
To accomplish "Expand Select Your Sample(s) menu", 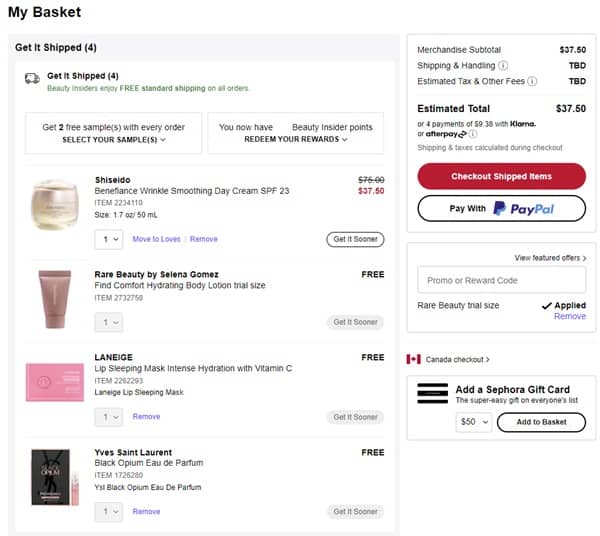I will click(x=113, y=140).
